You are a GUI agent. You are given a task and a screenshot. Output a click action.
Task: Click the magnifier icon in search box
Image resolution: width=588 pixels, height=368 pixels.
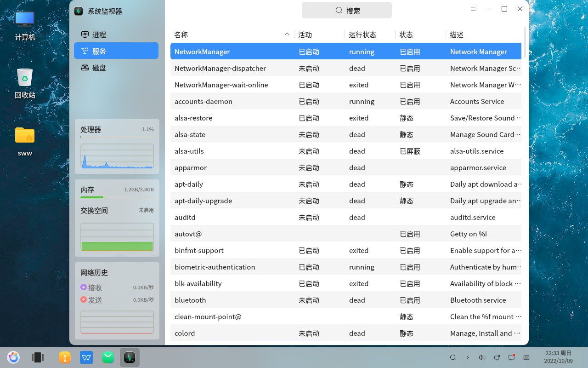pyautogui.click(x=339, y=10)
